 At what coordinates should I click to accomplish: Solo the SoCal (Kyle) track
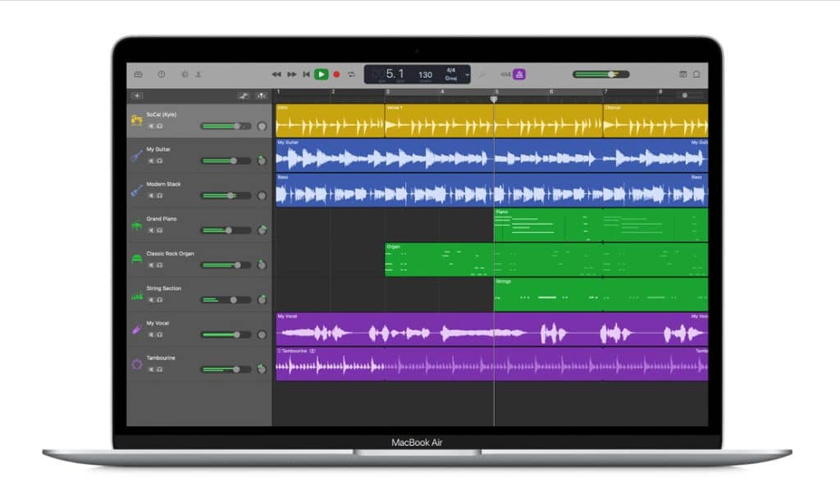[160, 126]
